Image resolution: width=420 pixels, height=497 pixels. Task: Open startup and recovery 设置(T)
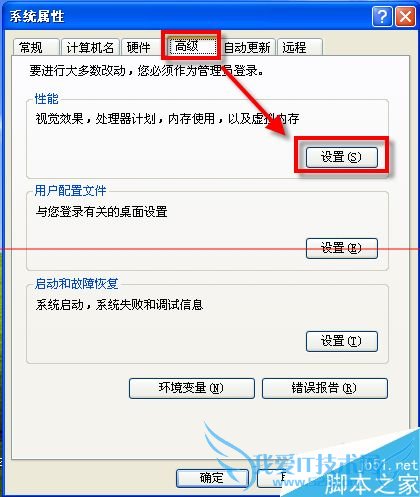coord(342,341)
